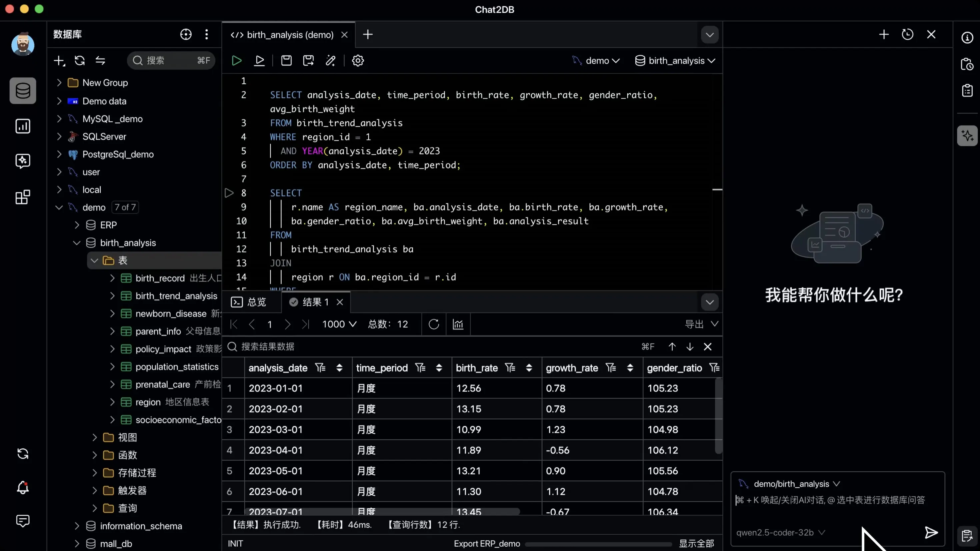Filter the analysis_date column
The width and height of the screenshot is (980, 551).
320,368
